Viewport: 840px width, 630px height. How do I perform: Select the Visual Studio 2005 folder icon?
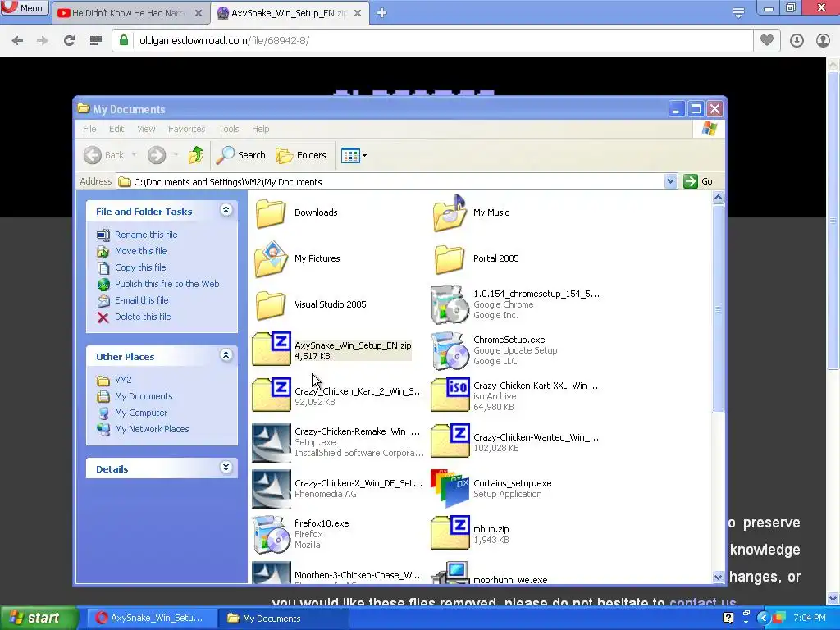[x=271, y=304]
